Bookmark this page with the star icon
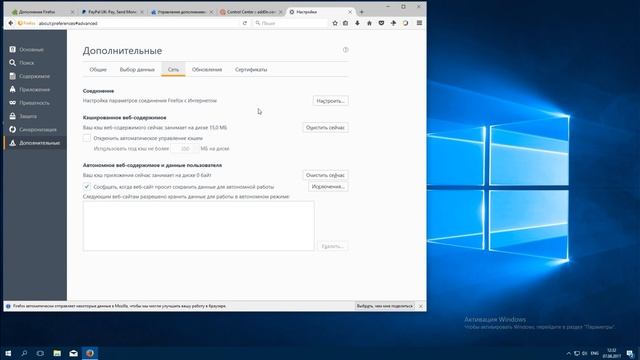This screenshot has width=640, height=360. pos(335,23)
